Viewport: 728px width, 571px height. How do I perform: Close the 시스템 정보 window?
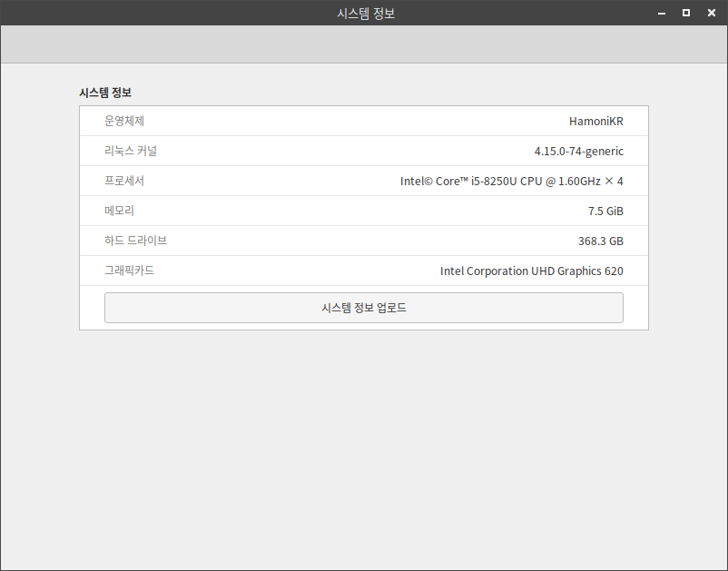coord(712,13)
